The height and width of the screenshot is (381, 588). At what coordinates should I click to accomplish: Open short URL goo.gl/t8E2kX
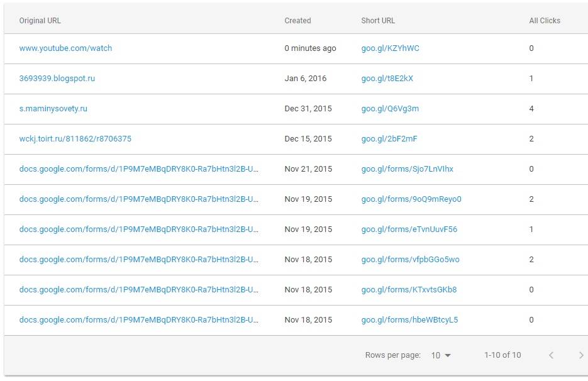click(x=387, y=79)
